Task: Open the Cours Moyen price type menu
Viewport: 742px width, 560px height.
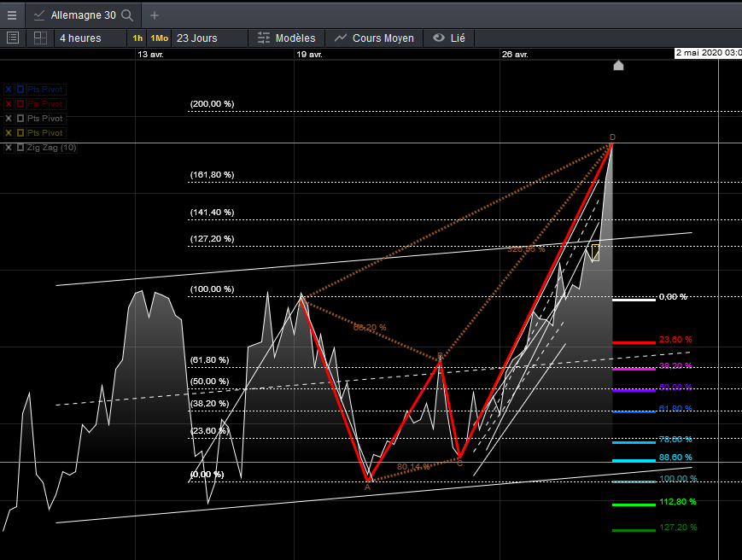Action: (x=374, y=38)
